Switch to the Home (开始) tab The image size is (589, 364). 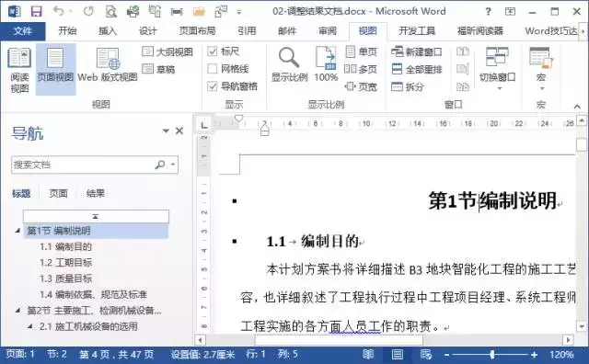67,30
